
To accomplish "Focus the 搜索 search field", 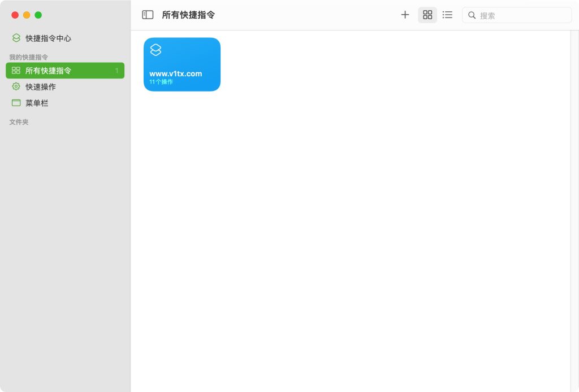I will click(x=520, y=15).
